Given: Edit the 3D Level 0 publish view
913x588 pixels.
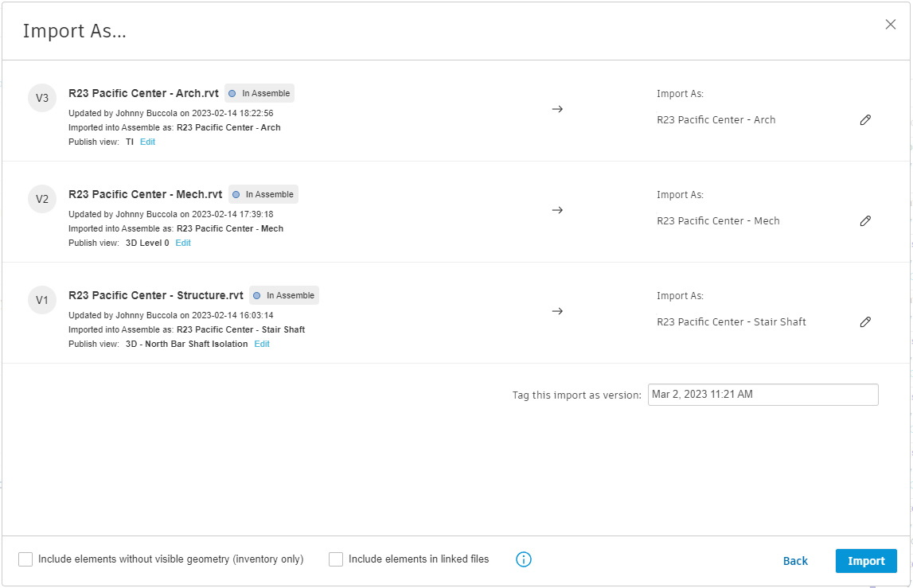Looking at the screenshot, I should (x=182, y=242).
